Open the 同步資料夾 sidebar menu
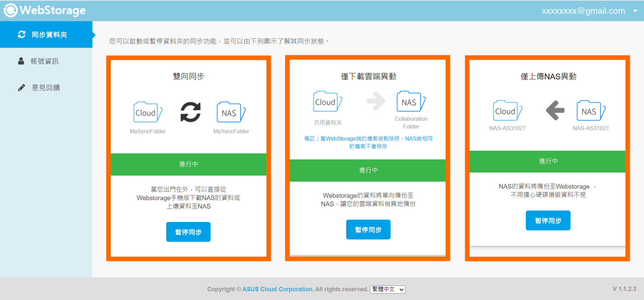Viewport: 644px width, 300px height. pyautogui.click(x=46, y=34)
